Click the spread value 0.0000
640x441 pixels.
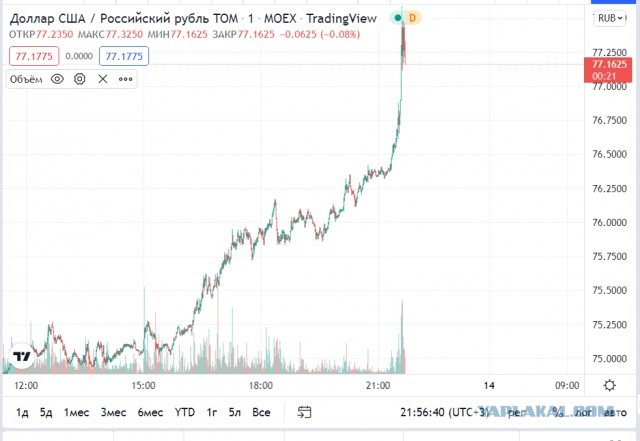point(79,56)
